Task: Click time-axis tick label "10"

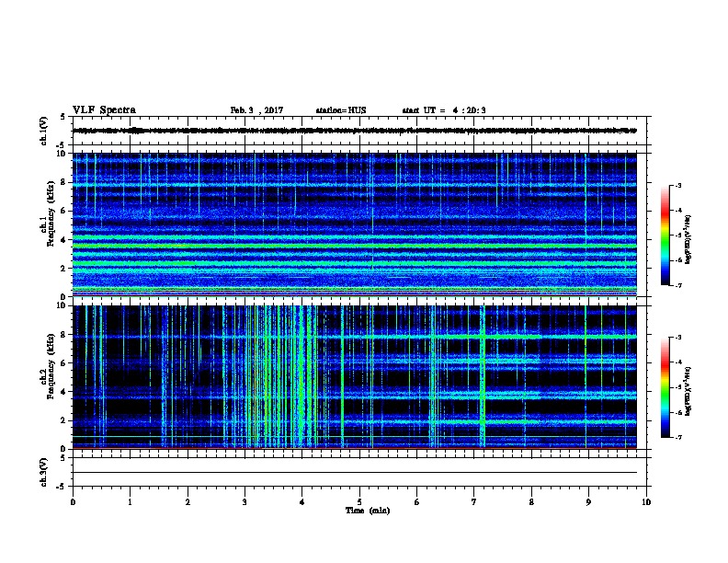Action: tap(646, 502)
